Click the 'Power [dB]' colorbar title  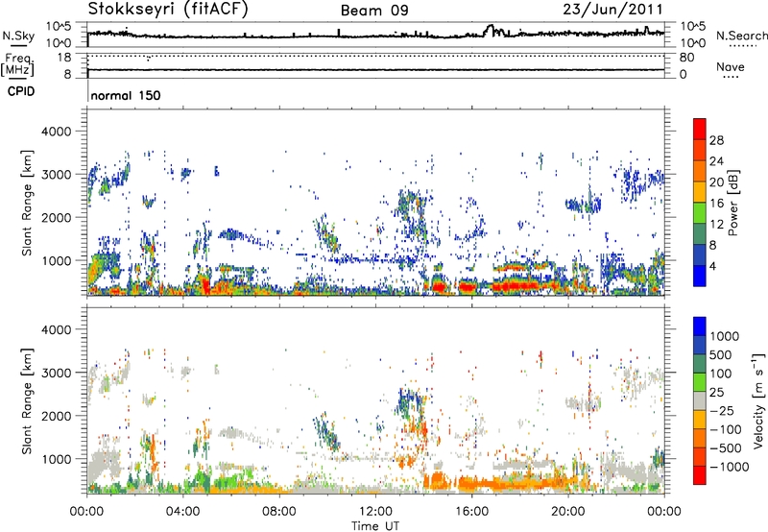coord(732,203)
